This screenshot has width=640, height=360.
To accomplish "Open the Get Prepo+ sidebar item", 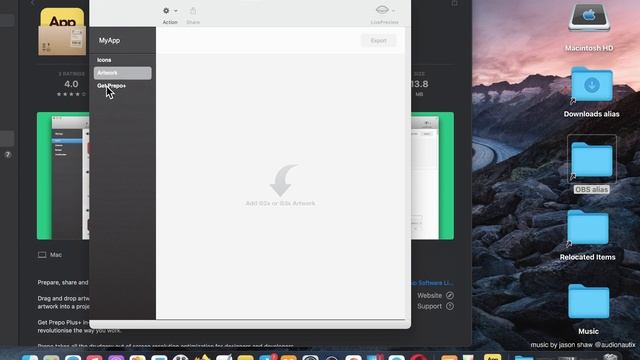I will [x=111, y=86].
